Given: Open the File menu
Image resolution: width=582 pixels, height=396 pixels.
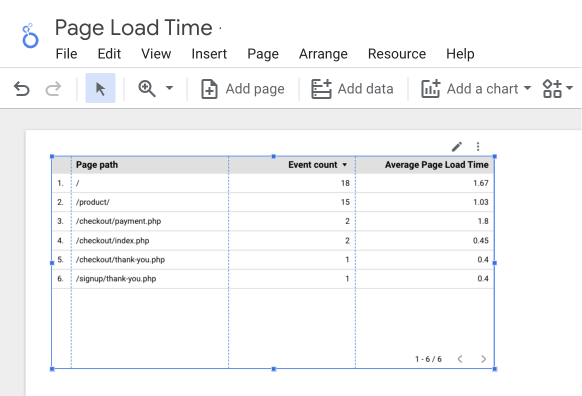Looking at the screenshot, I should [66, 54].
